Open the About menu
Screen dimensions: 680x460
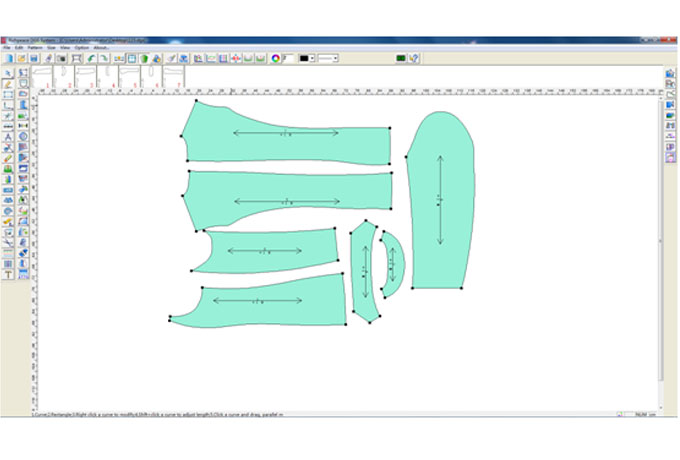pos(101,47)
